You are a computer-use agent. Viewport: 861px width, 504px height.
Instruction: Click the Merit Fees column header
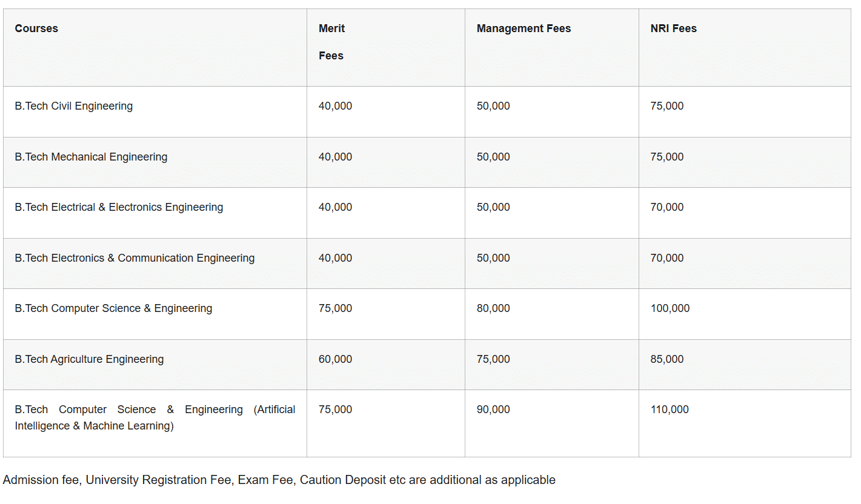tap(331, 42)
